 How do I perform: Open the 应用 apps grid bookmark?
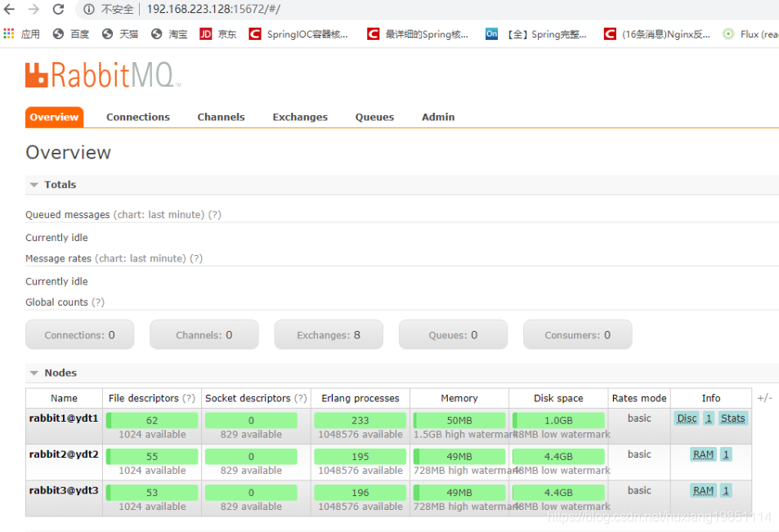[21, 34]
